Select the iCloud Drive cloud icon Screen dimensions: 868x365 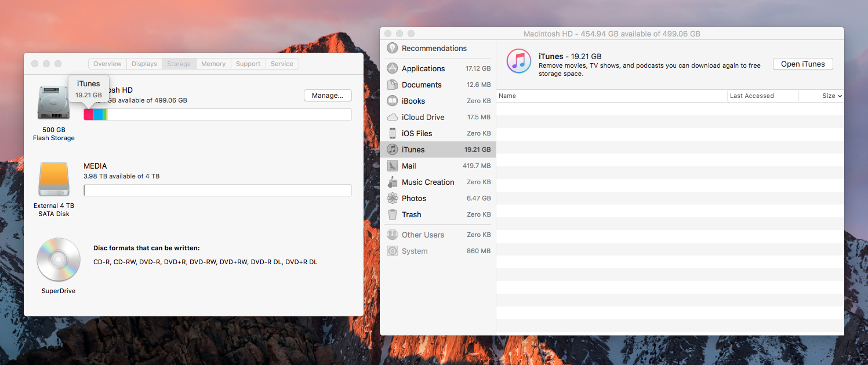[x=393, y=117]
